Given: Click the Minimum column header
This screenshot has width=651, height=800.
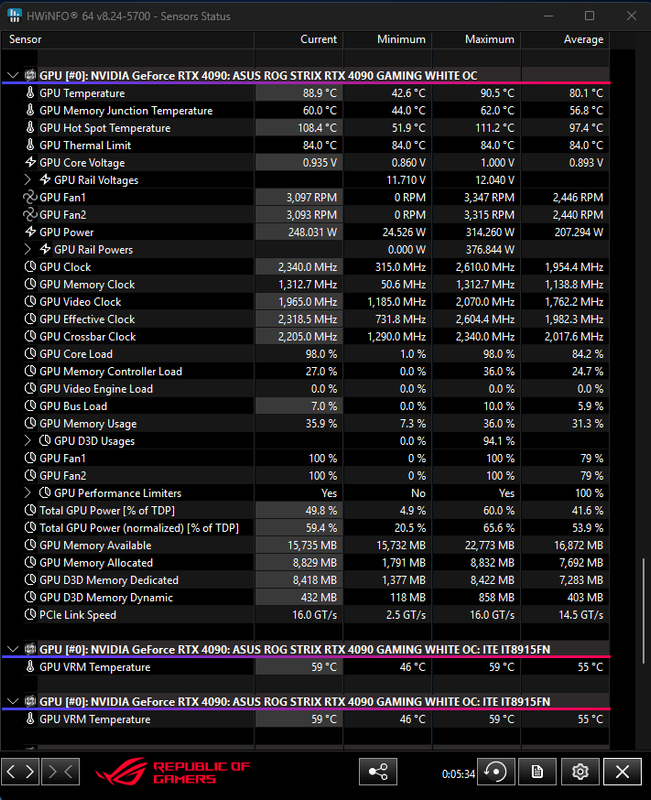Looking at the screenshot, I should pos(388,39).
